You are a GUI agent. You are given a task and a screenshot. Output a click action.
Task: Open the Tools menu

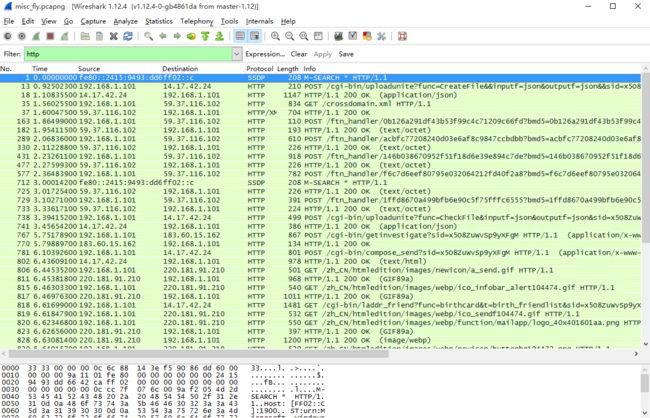[x=229, y=21]
